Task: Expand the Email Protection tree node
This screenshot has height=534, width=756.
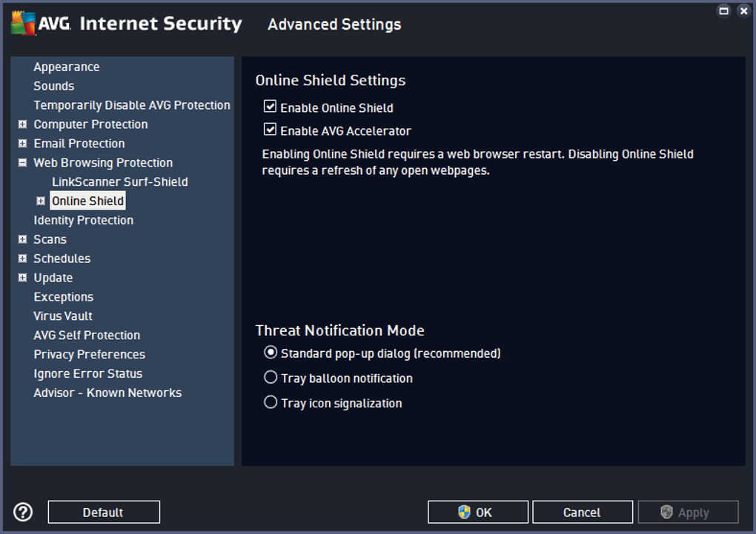Action: [x=22, y=144]
